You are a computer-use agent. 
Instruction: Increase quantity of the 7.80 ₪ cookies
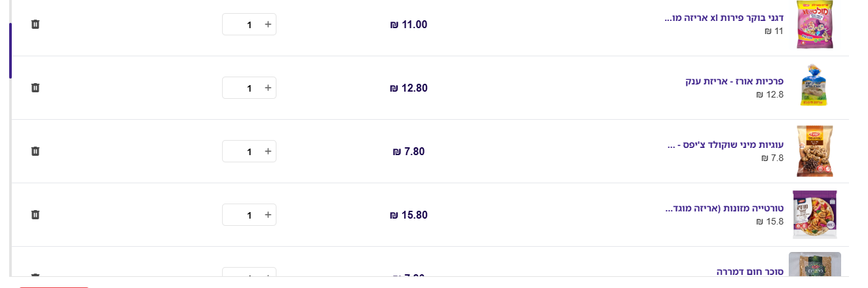coord(267,151)
